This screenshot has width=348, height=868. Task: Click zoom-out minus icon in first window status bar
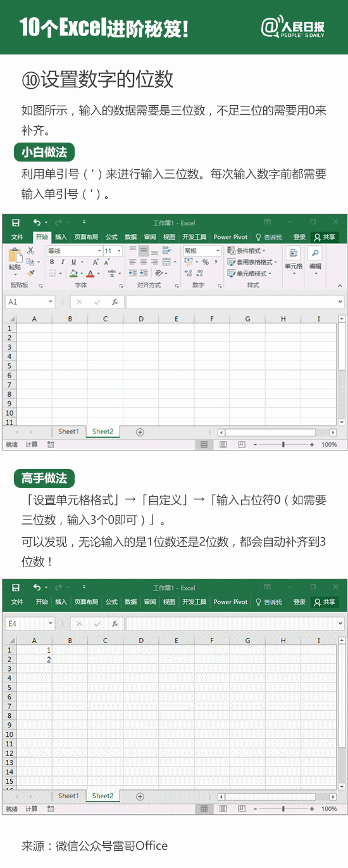255,445
